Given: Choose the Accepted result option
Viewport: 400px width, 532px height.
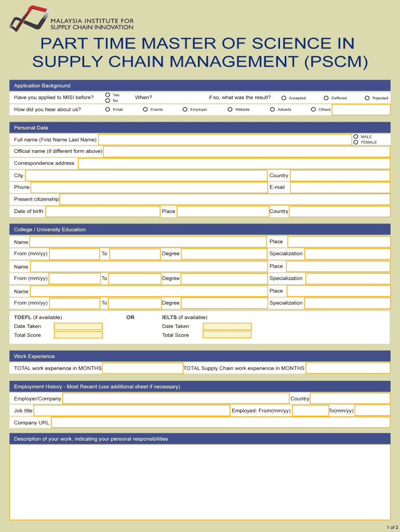Looking at the screenshot, I should click(x=284, y=98).
